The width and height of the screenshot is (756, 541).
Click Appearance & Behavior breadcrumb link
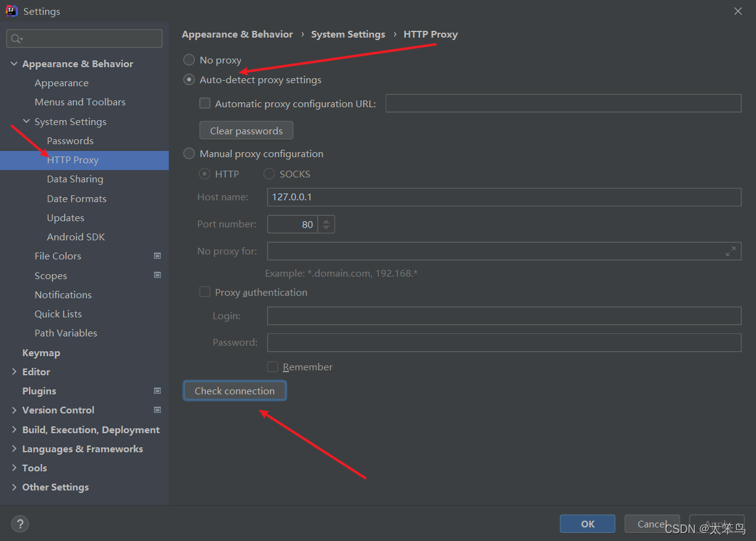pos(237,35)
